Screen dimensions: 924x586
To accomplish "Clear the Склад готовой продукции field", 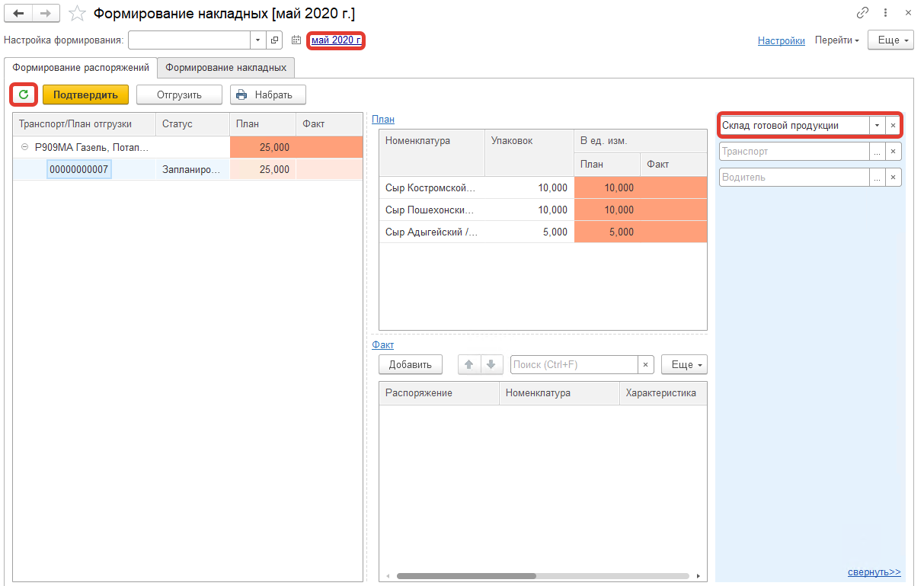I will click(893, 125).
